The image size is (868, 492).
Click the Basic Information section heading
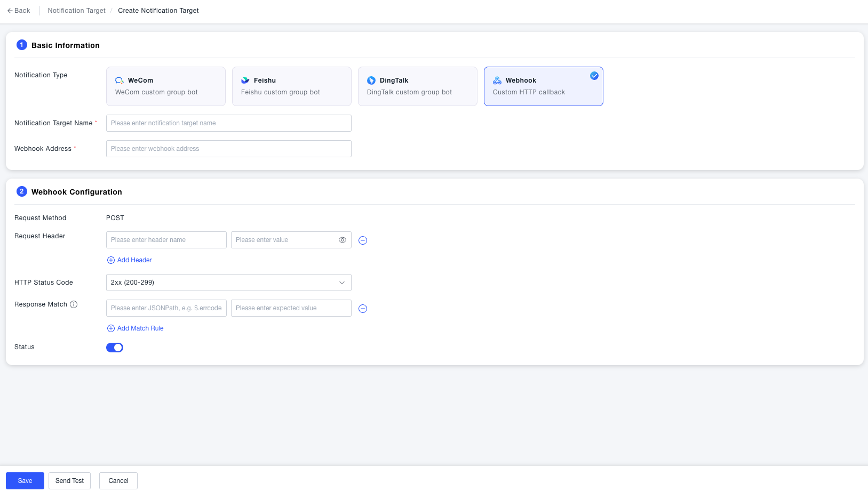(66, 45)
